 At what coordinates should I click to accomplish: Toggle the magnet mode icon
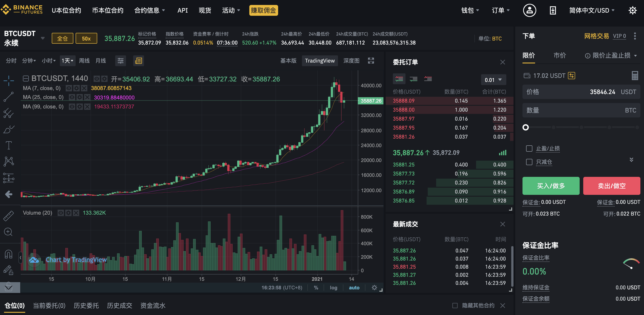[9, 254]
